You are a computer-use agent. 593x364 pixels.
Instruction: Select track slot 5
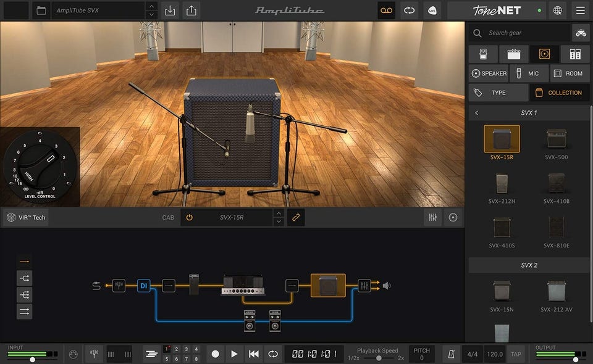[x=166, y=359]
